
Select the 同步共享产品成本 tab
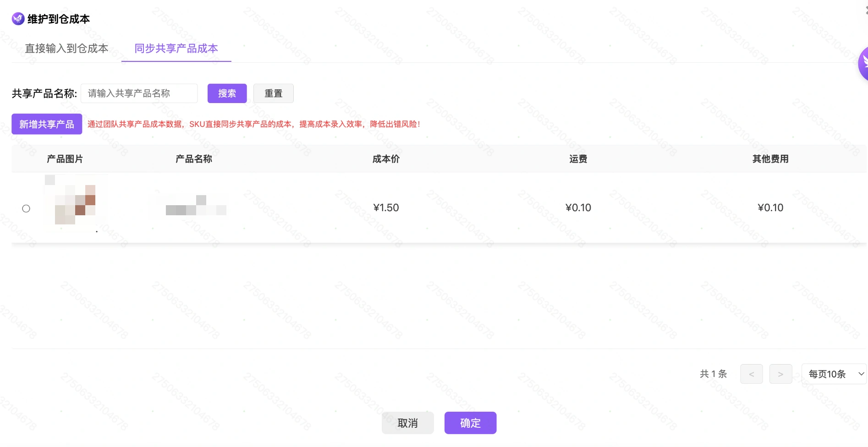[x=176, y=49]
